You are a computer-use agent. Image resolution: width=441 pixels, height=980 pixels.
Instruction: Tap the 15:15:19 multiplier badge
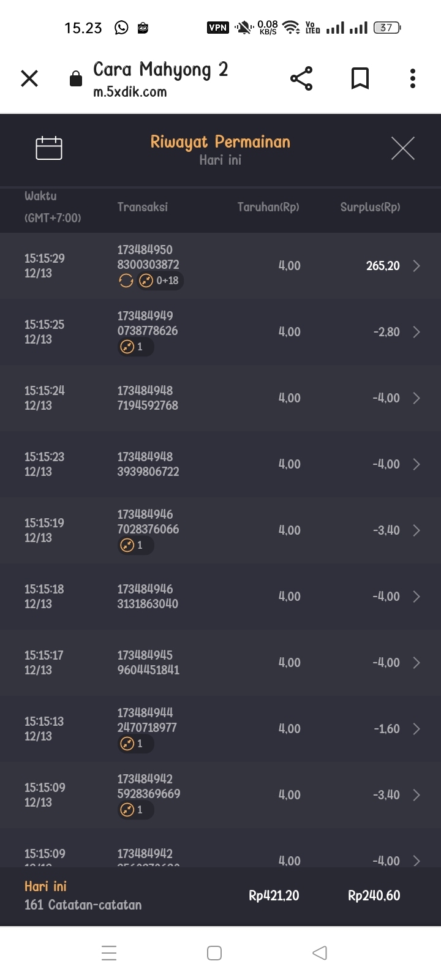click(x=135, y=545)
